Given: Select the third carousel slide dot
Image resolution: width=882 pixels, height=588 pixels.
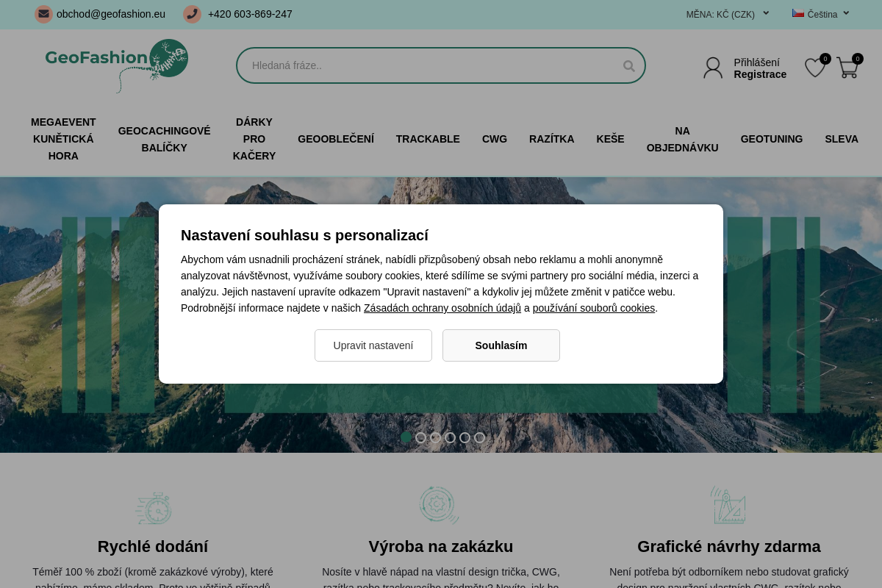Looking at the screenshot, I should pyautogui.click(x=435, y=437).
